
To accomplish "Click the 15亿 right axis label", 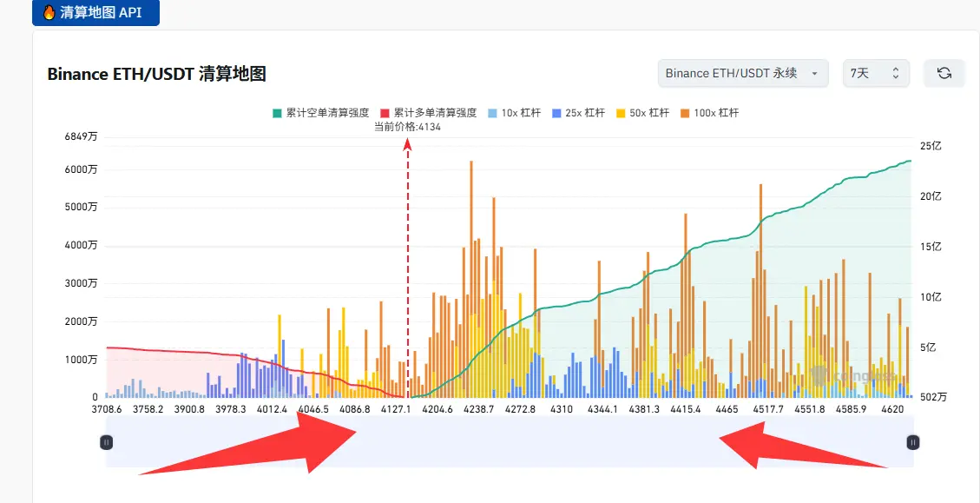I will [931, 247].
